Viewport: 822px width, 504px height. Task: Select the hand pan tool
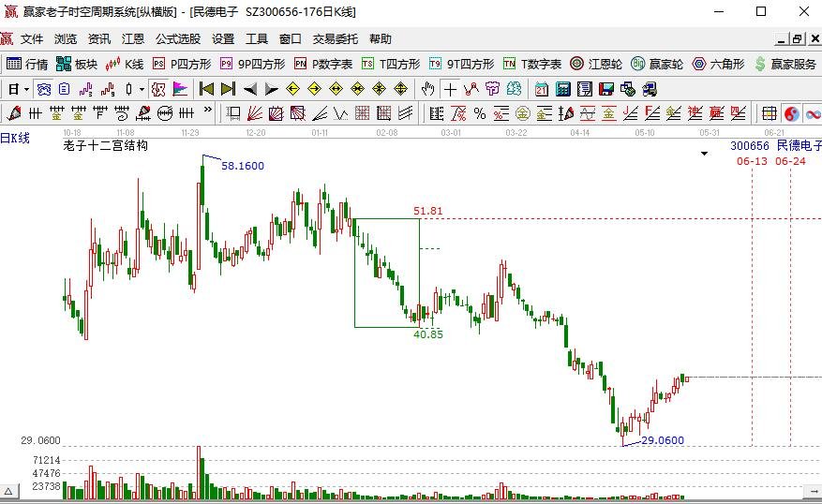427,90
